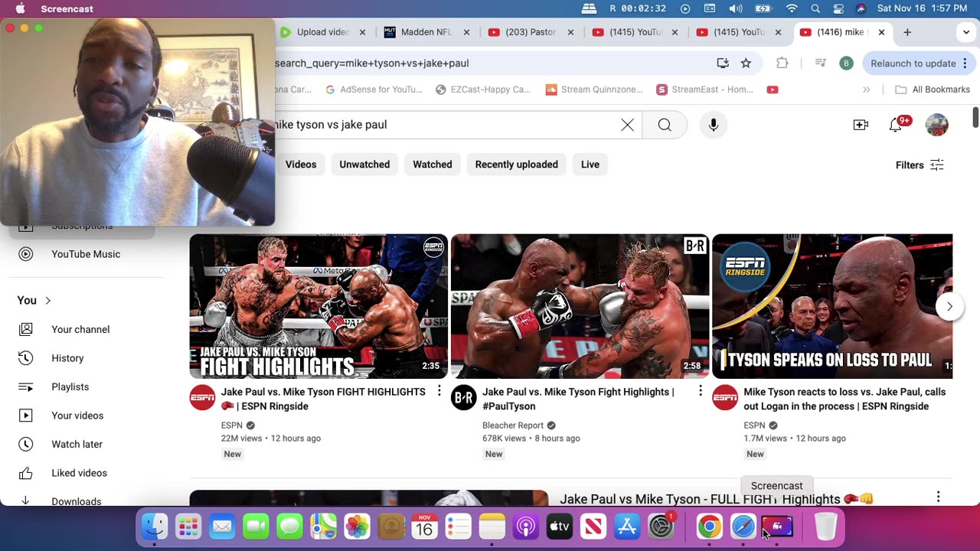The image size is (980, 551).
Task: Play the Jake Paul vs Mike Tyson ESPN thumbnail
Action: 318,306
